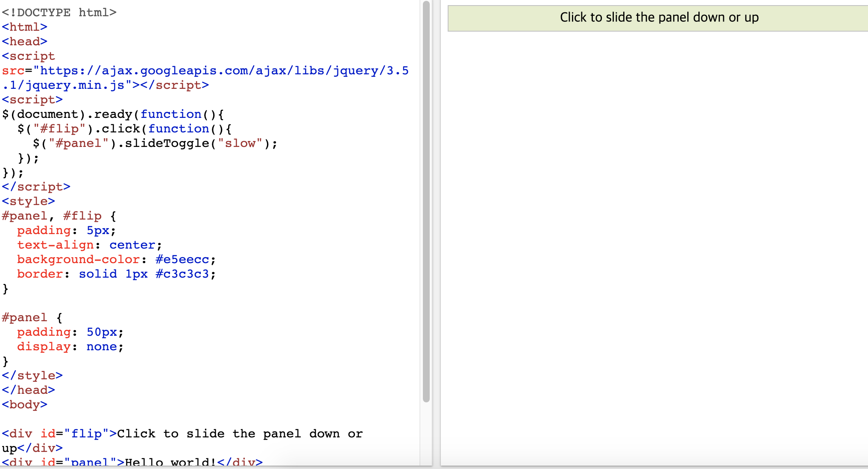Image resolution: width=868 pixels, height=469 pixels.
Task: Place cursor on the <!DOCTYPE html> line
Action: [x=59, y=12]
